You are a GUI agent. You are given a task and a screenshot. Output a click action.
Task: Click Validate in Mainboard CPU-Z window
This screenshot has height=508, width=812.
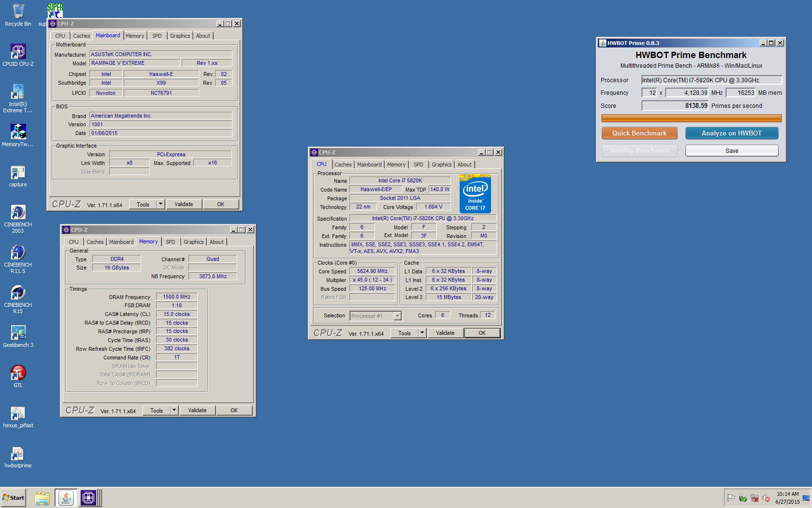tap(184, 204)
